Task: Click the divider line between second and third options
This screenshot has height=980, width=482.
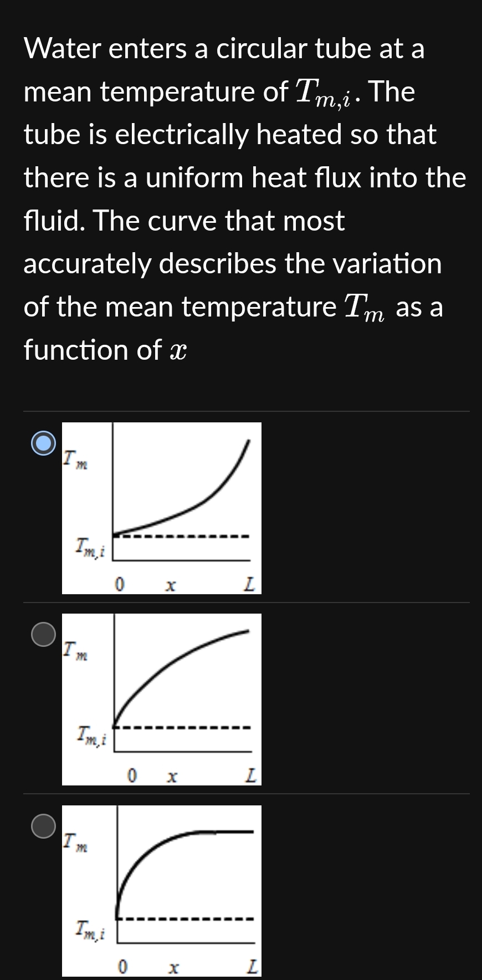Action: click(x=241, y=794)
